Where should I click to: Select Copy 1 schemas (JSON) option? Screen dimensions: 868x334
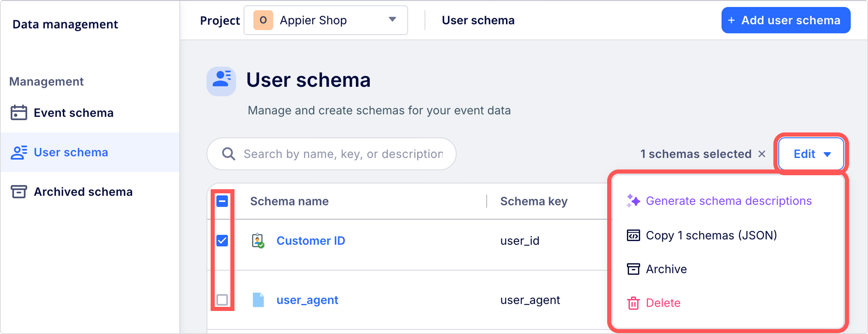click(711, 235)
